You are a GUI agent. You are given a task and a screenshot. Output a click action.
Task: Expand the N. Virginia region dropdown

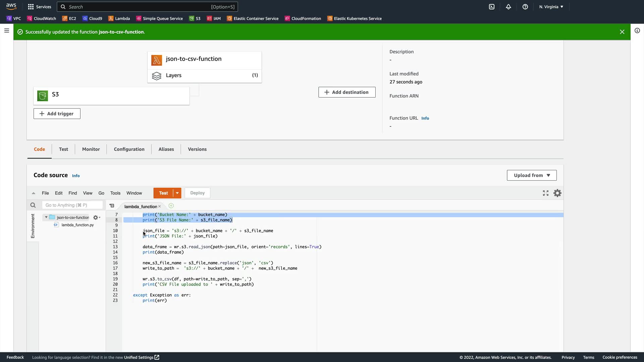[551, 7]
